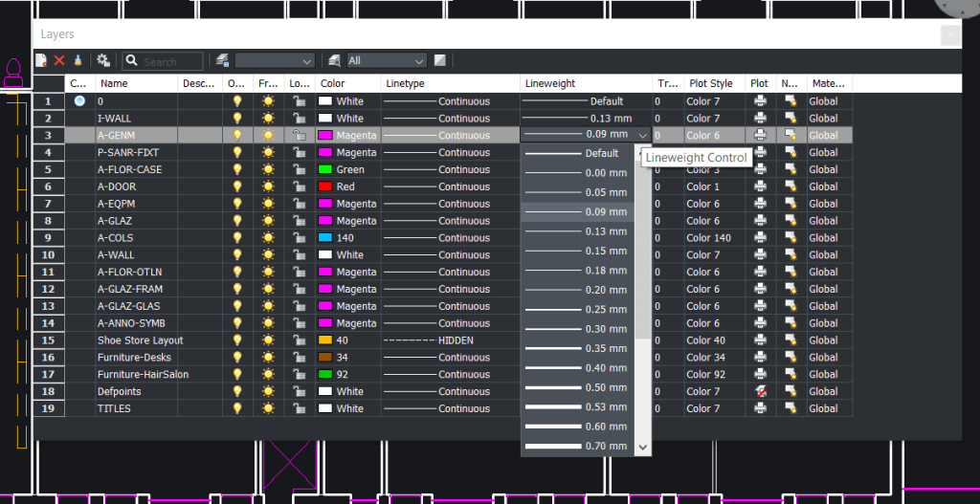
Task: Select the A-ANNO-SYMB layer name
Action: (x=131, y=323)
